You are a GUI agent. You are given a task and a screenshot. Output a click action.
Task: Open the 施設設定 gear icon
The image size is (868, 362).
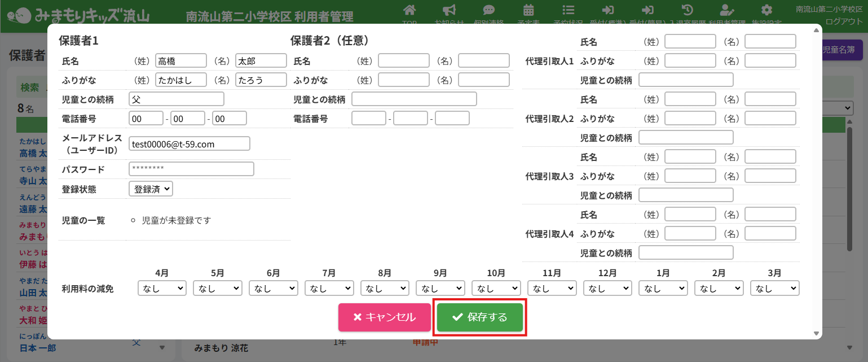click(766, 10)
